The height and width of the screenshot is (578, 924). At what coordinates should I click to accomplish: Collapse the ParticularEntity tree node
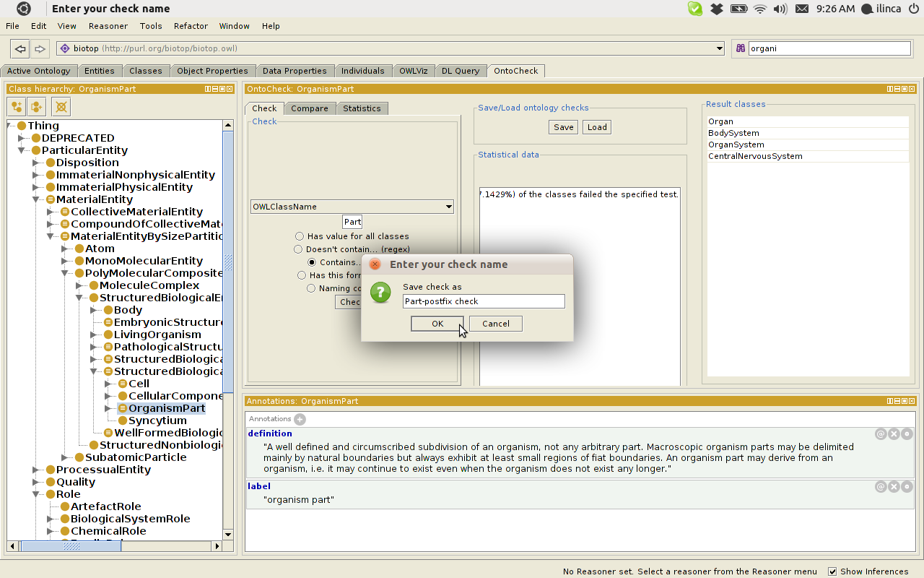point(22,150)
